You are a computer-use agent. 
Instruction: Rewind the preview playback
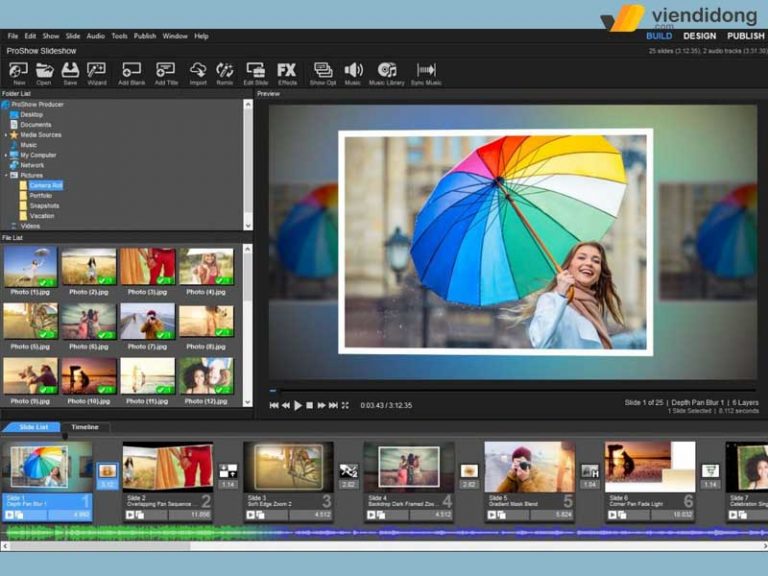(286, 405)
